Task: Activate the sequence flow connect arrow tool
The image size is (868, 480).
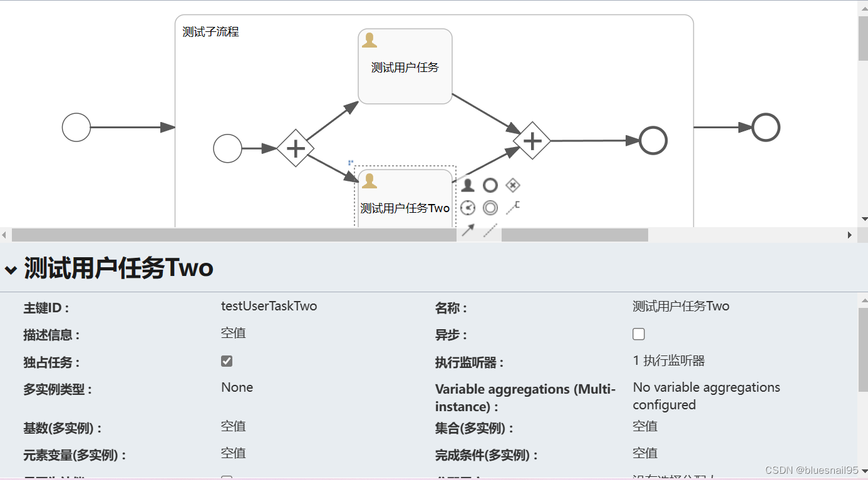Action: [x=467, y=230]
